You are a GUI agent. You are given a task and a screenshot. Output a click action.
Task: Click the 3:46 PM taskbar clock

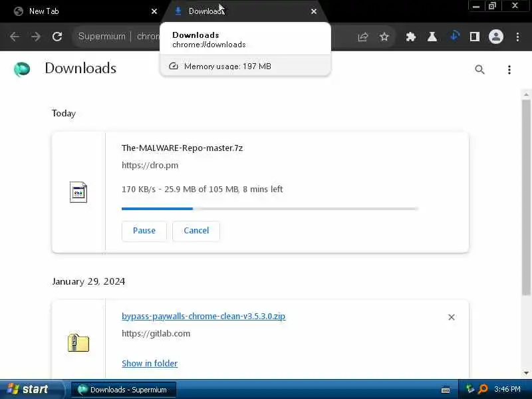pyautogui.click(x=507, y=389)
